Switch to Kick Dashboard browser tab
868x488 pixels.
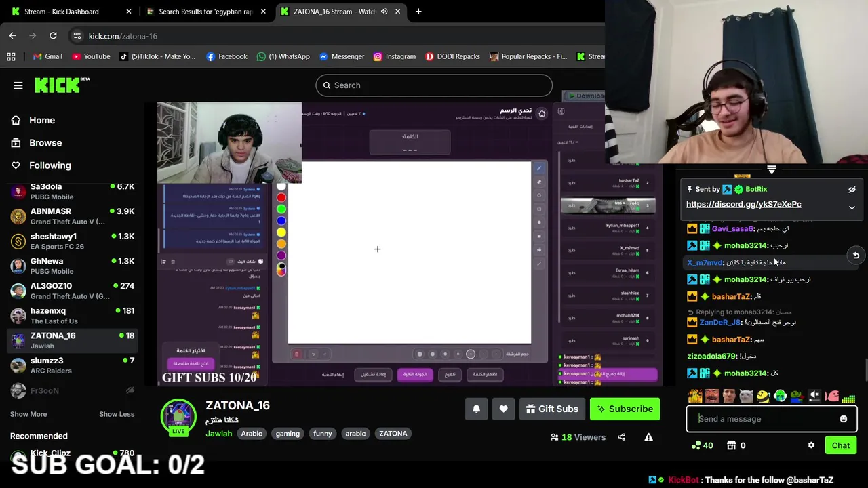(71, 12)
